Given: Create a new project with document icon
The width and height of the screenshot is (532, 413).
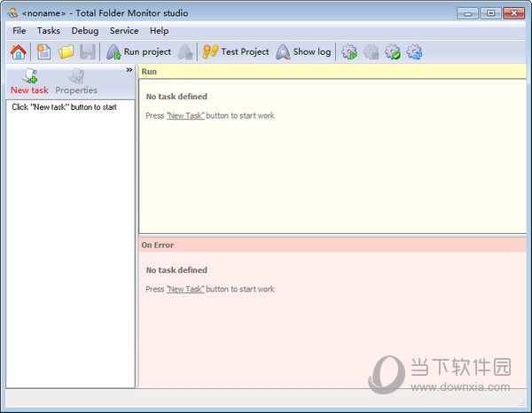Looking at the screenshot, I should coord(43,52).
